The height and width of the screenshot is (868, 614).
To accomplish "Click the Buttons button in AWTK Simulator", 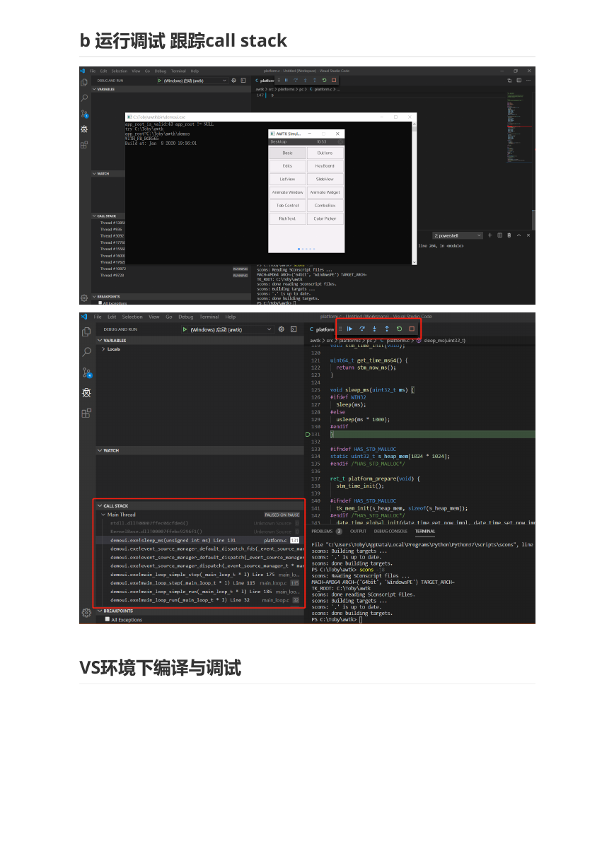I will [x=325, y=153].
